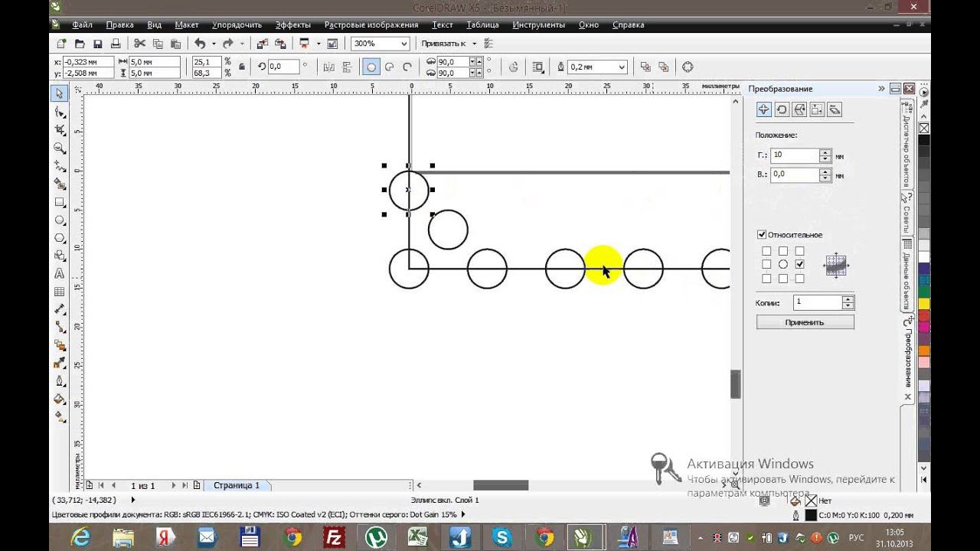The height and width of the screenshot is (551, 980).
Task: Click the Import icon in the toolbar
Action: (263, 44)
